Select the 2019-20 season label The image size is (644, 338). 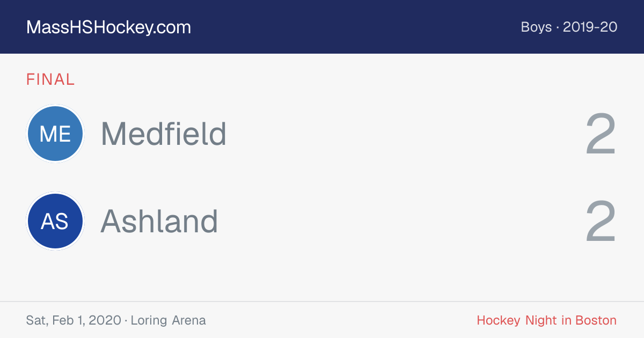[590, 27]
